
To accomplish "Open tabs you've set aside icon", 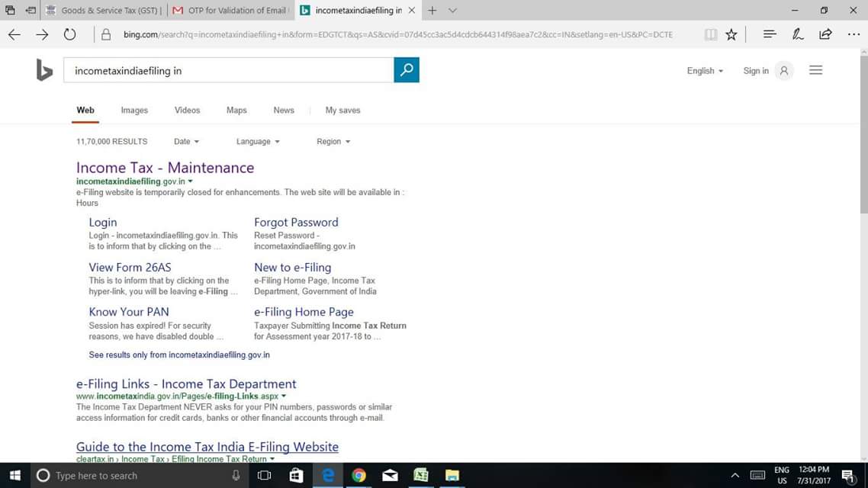I will tap(10, 10).
